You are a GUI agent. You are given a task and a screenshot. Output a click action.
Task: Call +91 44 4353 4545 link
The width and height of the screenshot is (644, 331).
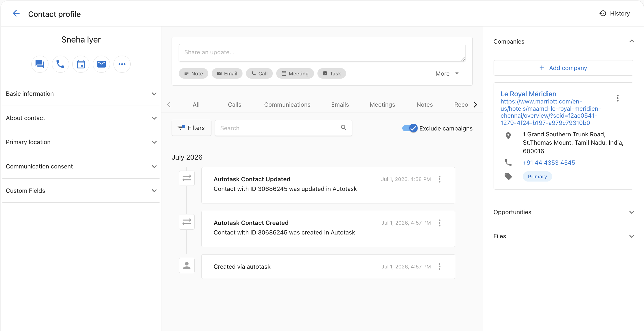pyautogui.click(x=549, y=163)
